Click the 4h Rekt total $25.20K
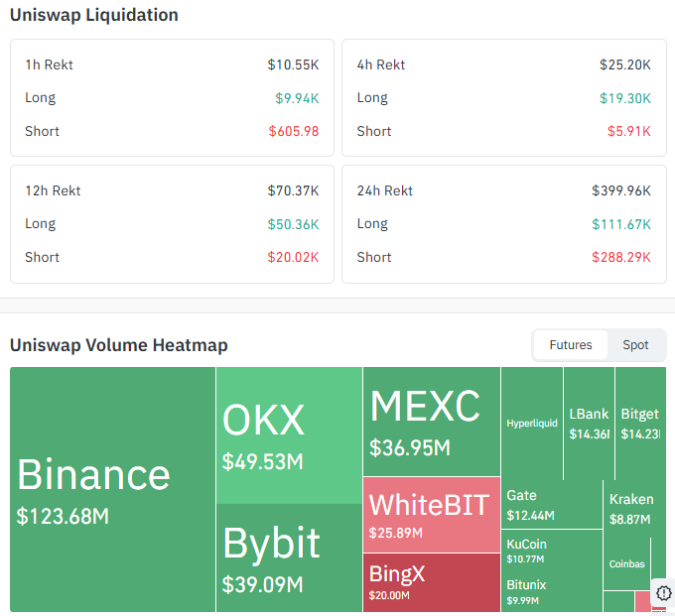The image size is (675, 616). (625, 64)
